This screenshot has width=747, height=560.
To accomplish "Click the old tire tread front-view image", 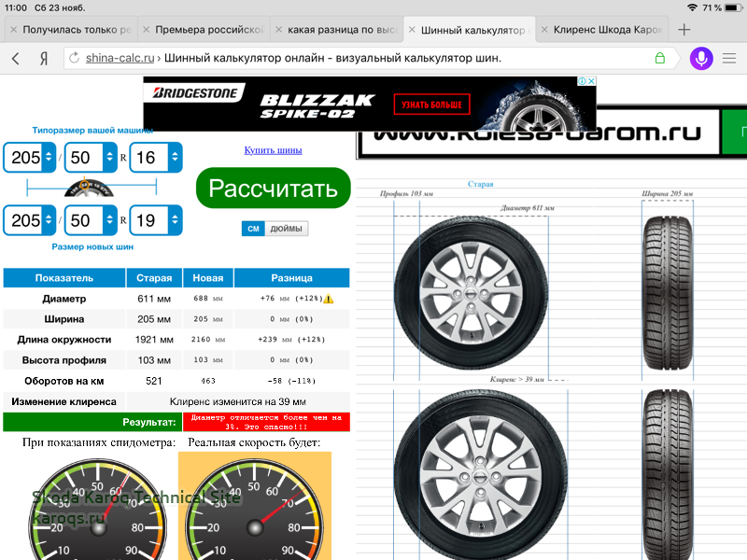I will coord(668,293).
